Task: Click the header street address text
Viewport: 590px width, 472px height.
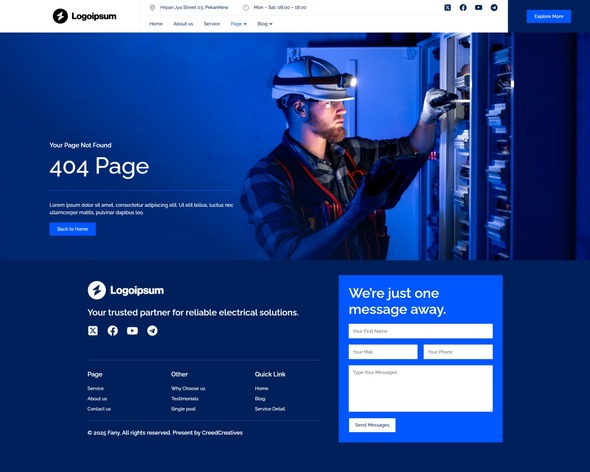Action: 194,8
